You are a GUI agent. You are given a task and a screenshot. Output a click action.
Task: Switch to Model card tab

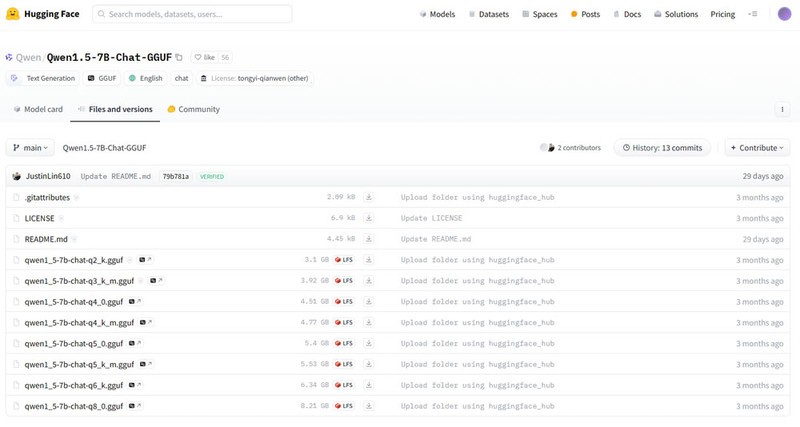(38, 109)
